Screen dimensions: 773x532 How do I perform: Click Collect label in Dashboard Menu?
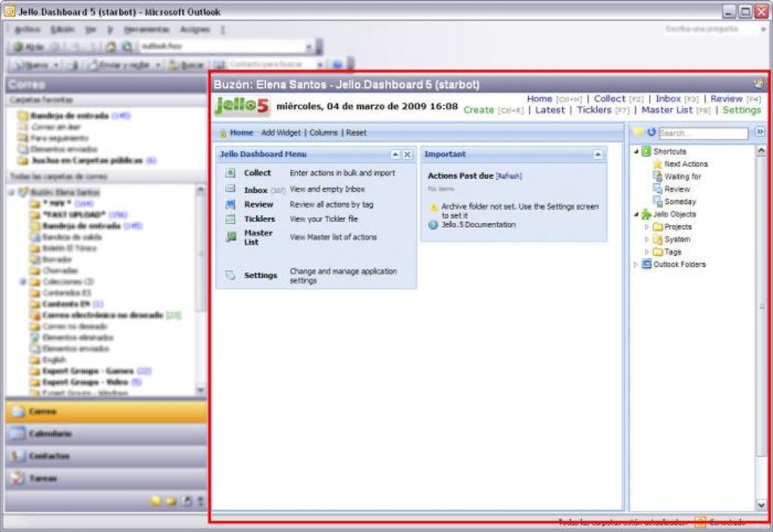(x=258, y=173)
